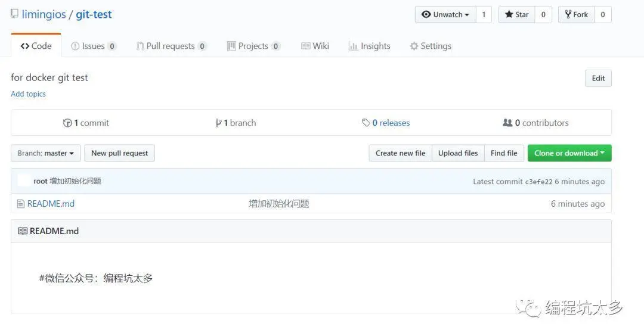Star the repository
644x336 pixels.
pyautogui.click(x=516, y=14)
